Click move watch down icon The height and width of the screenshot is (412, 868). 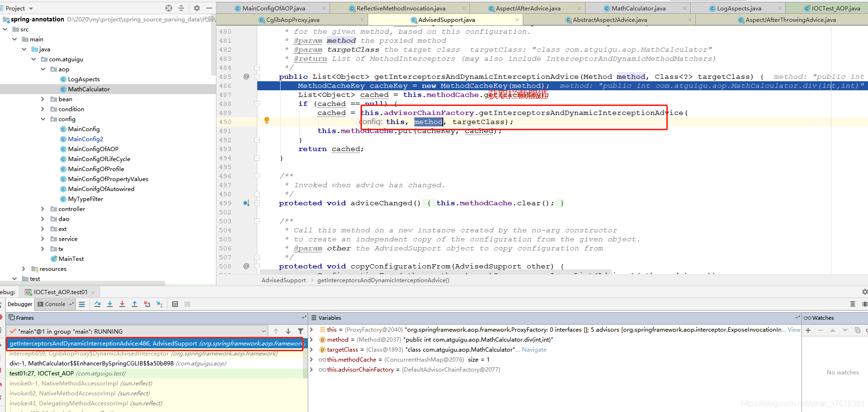[x=845, y=330]
